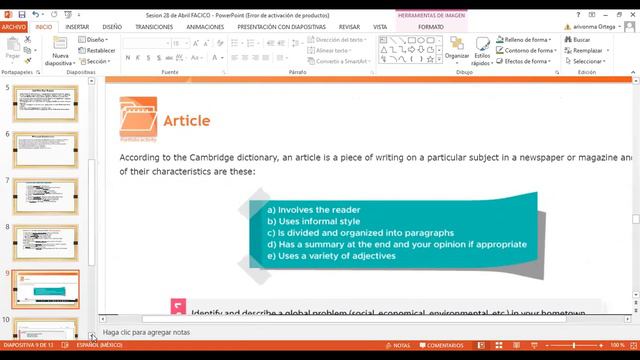Open the font color dropdown arrow

pos(222,58)
